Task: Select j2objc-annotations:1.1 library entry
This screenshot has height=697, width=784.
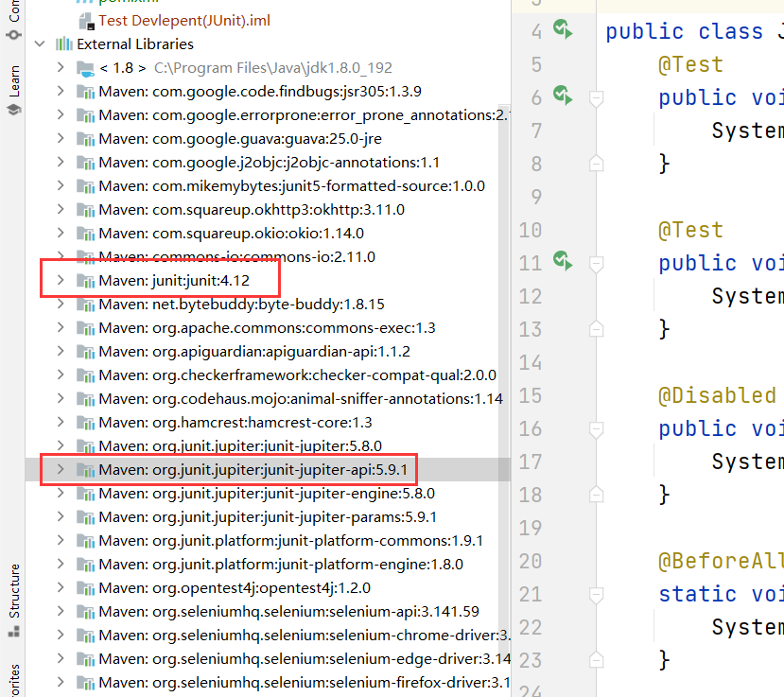Action: point(269,163)
